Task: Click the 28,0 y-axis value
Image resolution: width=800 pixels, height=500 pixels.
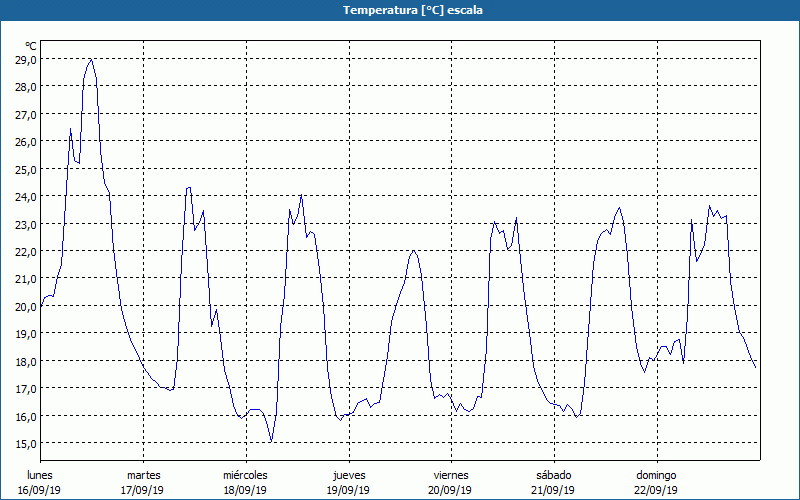Action: (x=26, y=87)
